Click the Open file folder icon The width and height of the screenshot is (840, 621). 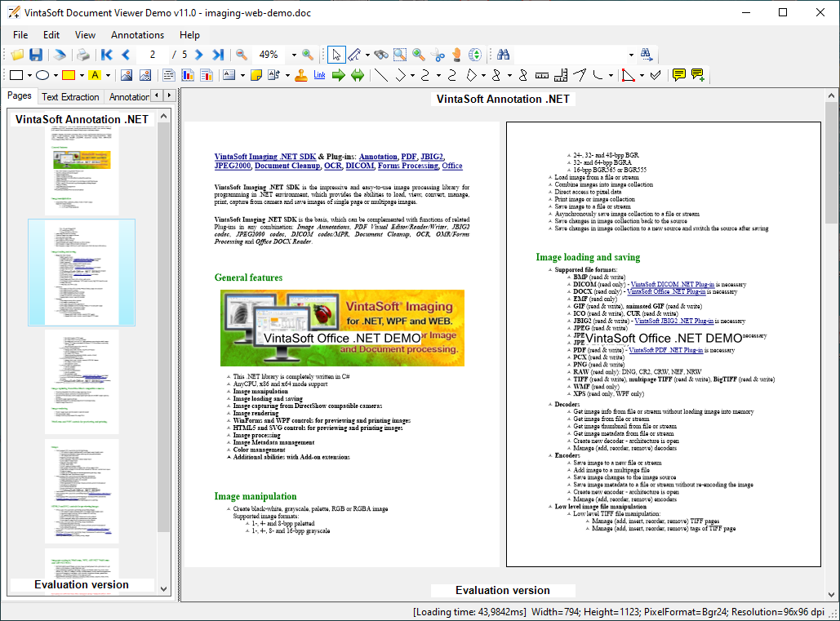tap(17, 55)
